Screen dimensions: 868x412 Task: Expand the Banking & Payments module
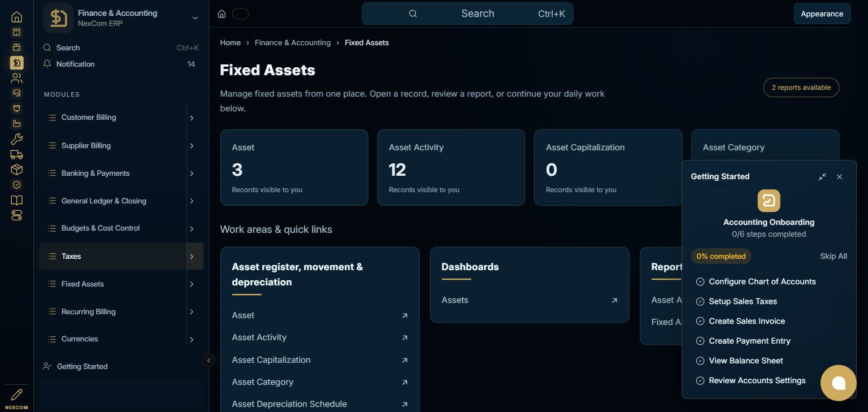(x=192, y=174)
